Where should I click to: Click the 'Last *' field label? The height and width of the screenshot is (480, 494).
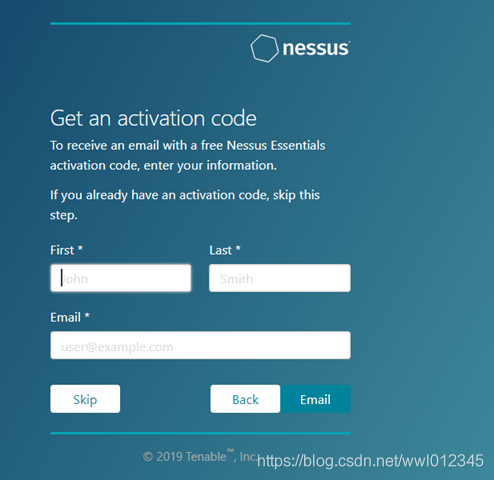point(225,250)
